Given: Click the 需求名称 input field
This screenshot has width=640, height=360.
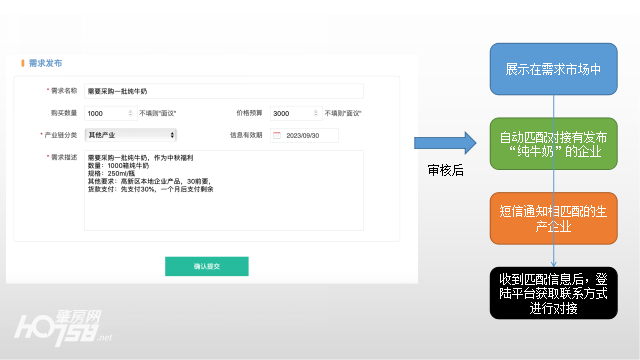Looking at the screenshot, I should 224,91.
